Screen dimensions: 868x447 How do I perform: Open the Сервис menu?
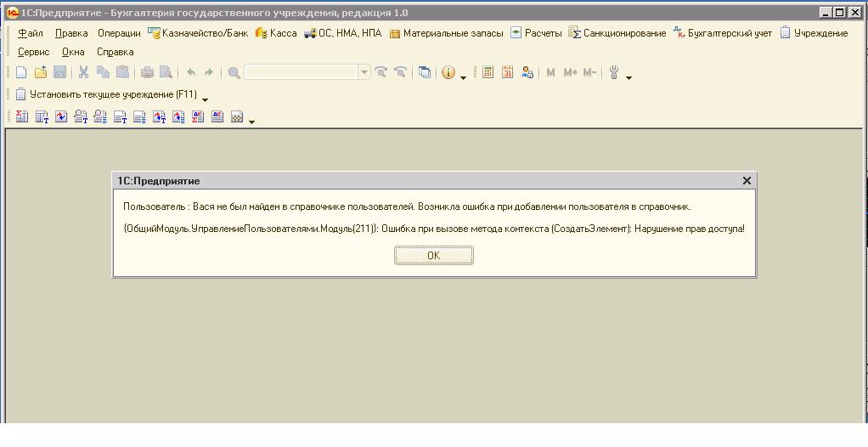tap(34, 52)
